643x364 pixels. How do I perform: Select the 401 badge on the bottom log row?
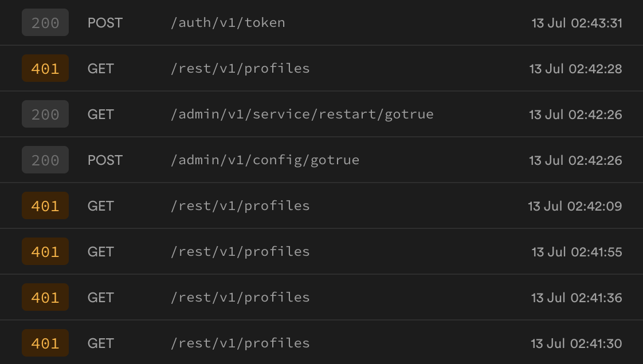point(45,343)
